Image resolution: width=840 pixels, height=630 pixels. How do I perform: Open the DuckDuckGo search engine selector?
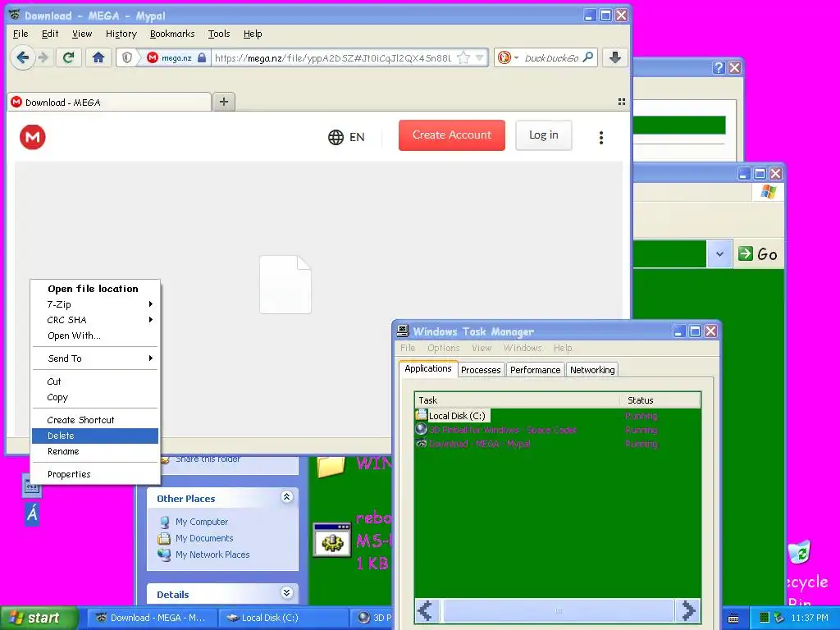(x=508, y=57)
